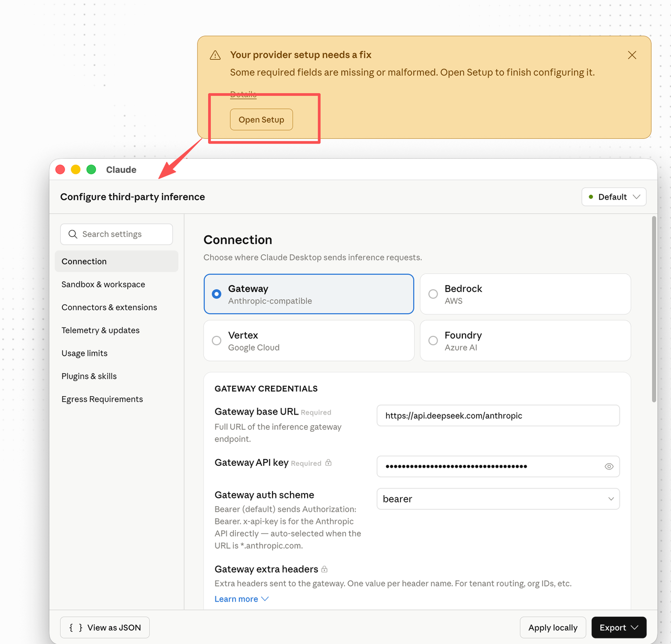Screen dimensions: 671x644
Task: Click the red close window button
Action: 60,169
